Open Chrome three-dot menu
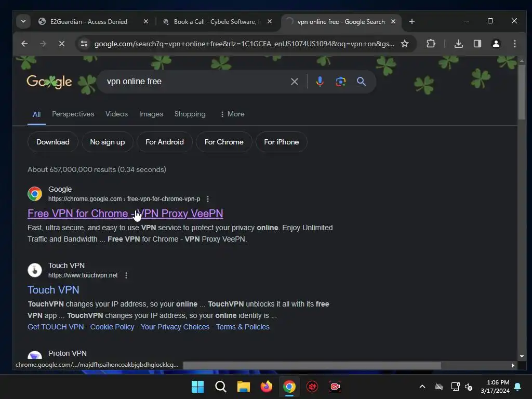This screenshot has height=399, width=532. 515,44
